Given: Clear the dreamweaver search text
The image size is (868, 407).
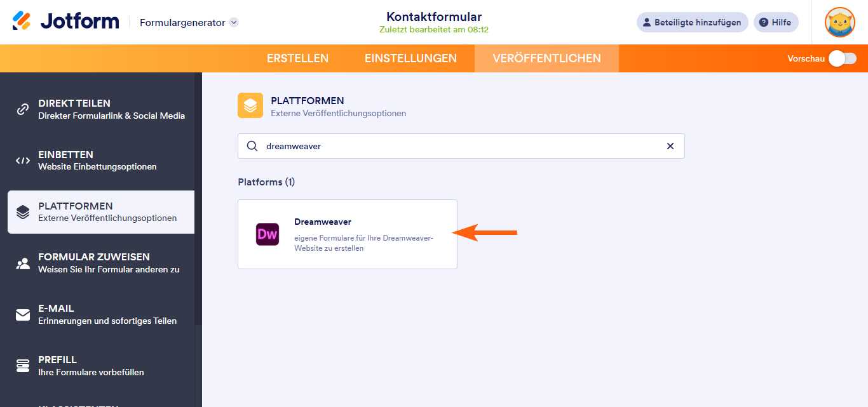Looking at the screenshot, I should [x=670, y=146].
